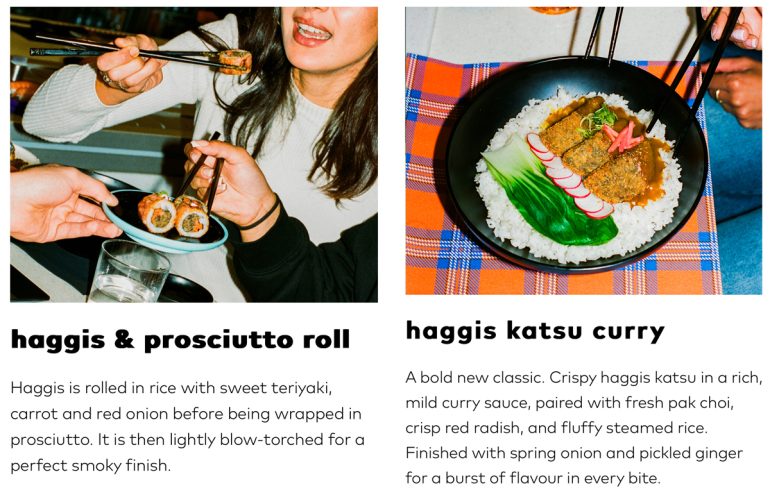Click the 'haggis katsu curry' heading
This screenshot has width=770, height=488.
pyautogui.click(x=535, y=331)
